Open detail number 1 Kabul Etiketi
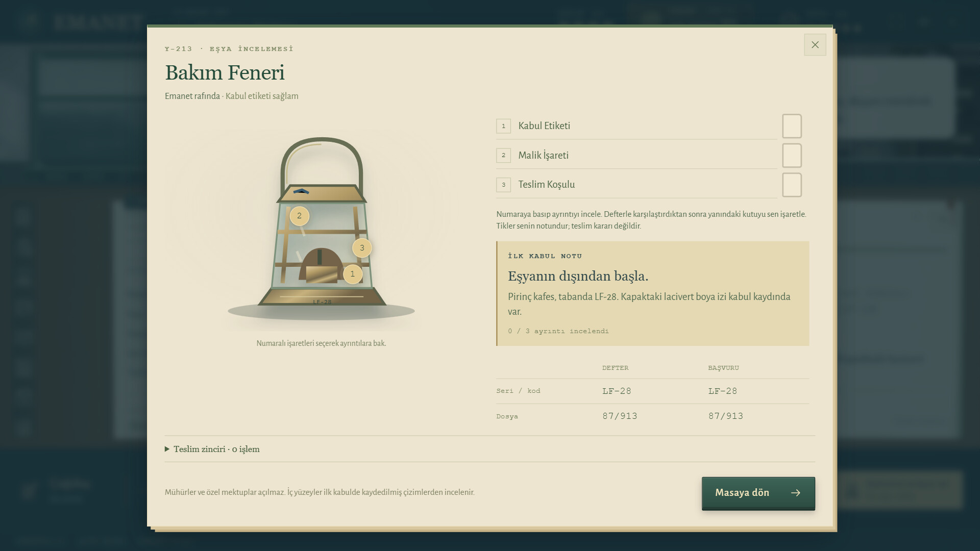Viewport: 980px width, 551px height. coord(636,126)
